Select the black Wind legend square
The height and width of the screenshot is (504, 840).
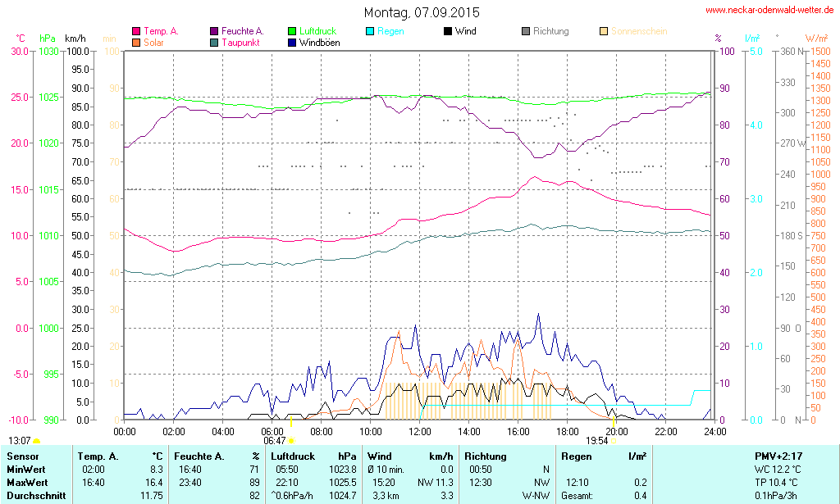tap(447, 31)
